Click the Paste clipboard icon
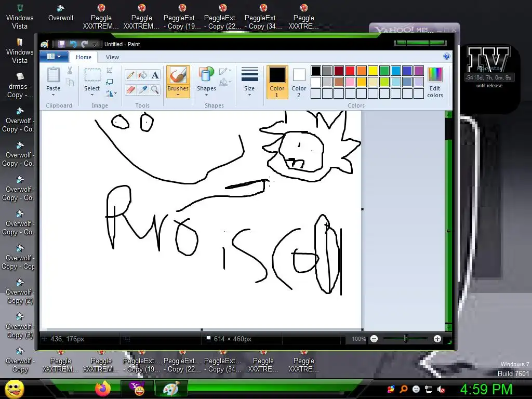532x399 pixels. (54, 75)
